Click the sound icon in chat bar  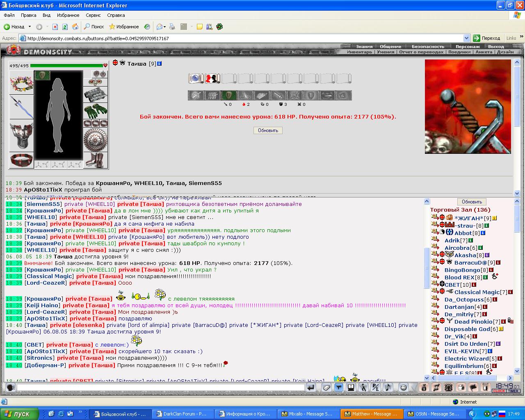coord(388,387)
